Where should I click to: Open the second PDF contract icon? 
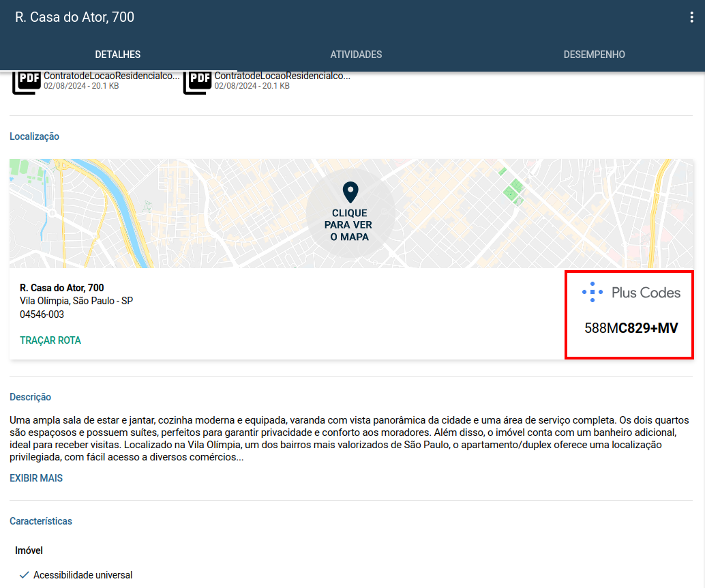[198, 82]
